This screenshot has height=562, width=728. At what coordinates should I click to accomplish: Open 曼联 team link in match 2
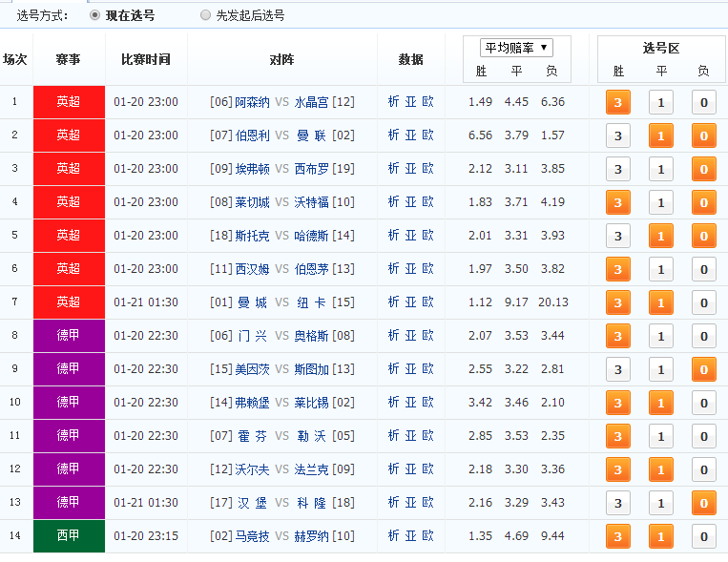point(312,135)
